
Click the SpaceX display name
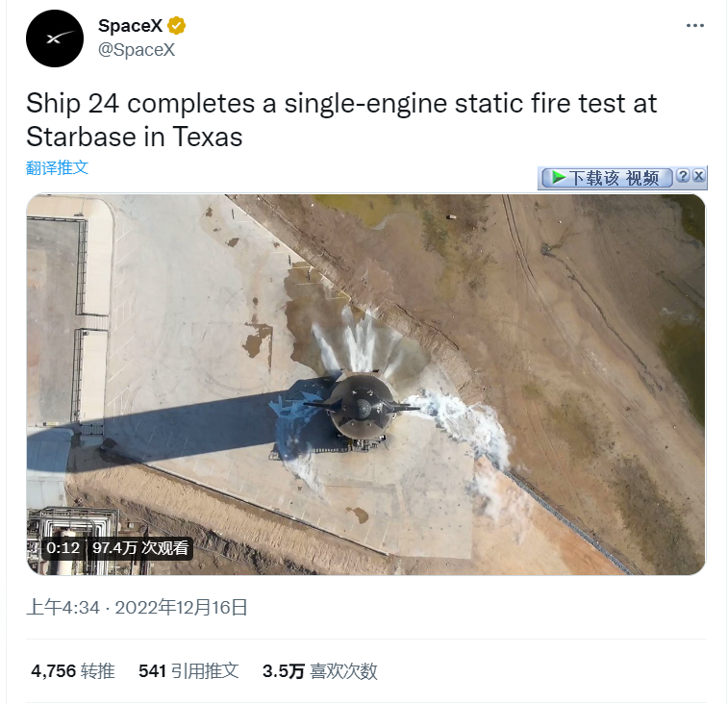131,26
